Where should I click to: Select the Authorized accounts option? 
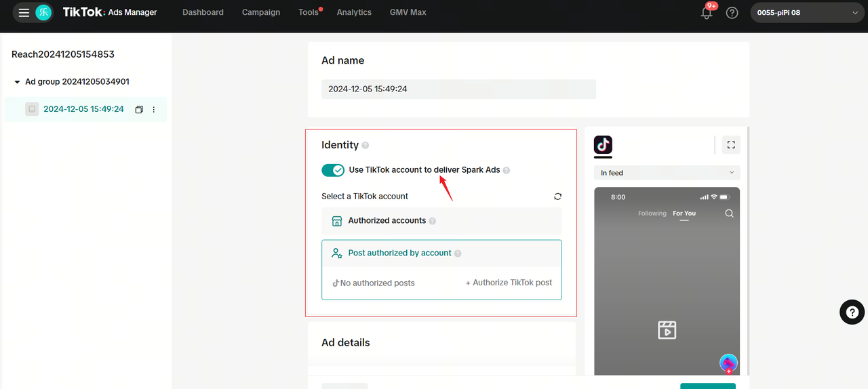(441, 221)
